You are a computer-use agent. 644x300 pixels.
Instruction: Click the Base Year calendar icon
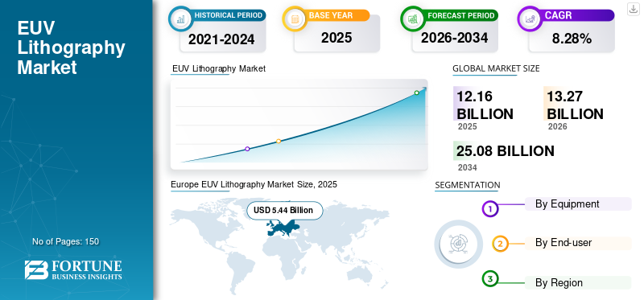294,18
